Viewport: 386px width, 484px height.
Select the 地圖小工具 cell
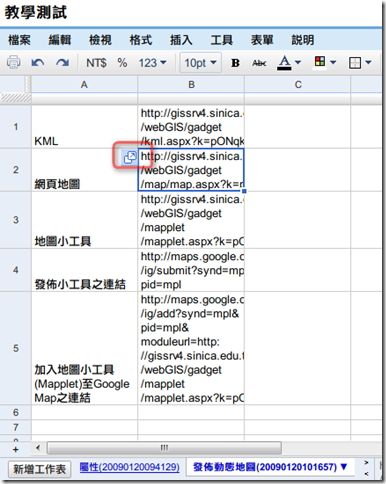(84, 220)
